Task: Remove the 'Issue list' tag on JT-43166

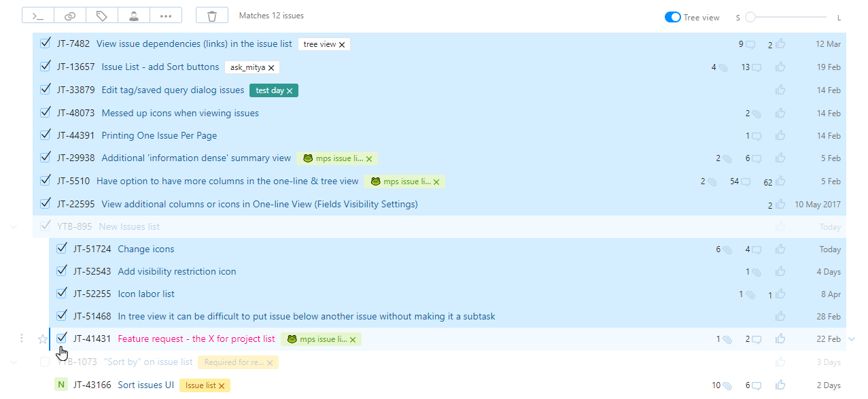Action: (222, 386)
